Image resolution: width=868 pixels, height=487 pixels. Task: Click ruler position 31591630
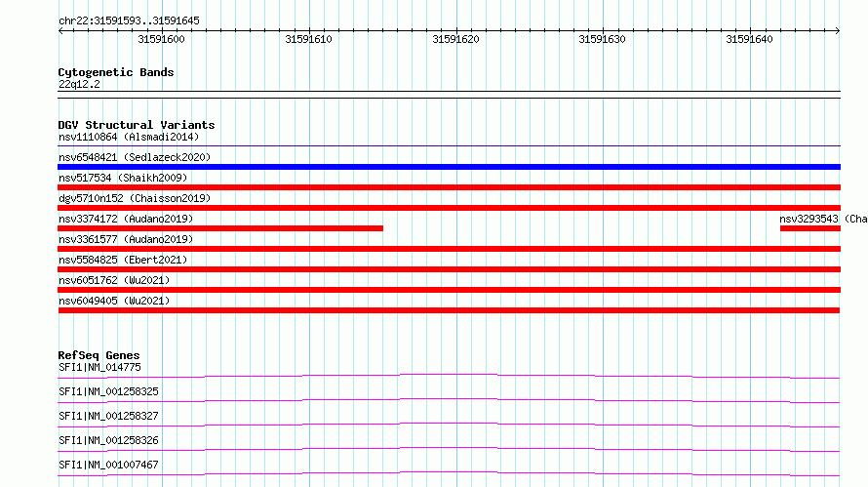pyautogui.click(x=603, y=39)
